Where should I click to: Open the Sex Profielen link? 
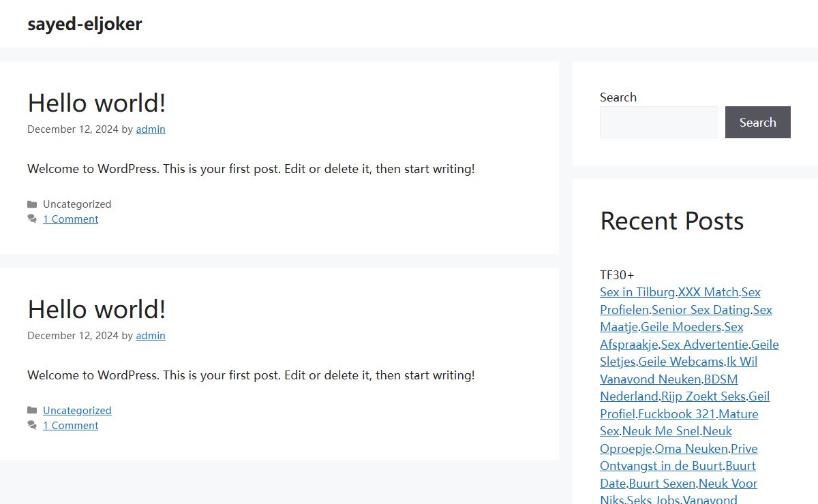click(624, 310)
